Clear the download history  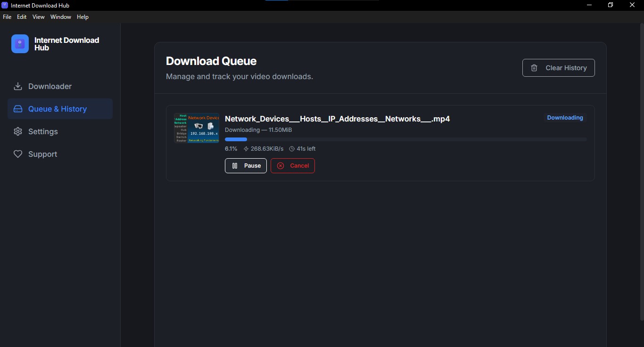point(559,68)
